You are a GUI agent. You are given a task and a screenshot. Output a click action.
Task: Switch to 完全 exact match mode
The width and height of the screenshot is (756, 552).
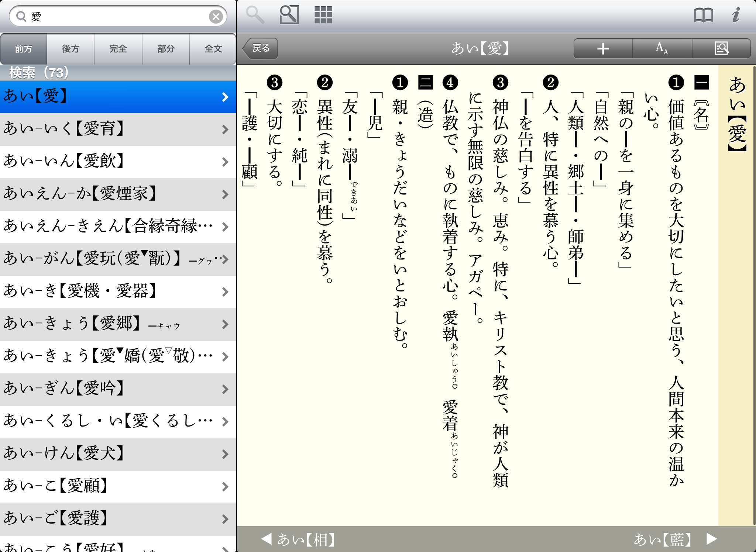118,49
